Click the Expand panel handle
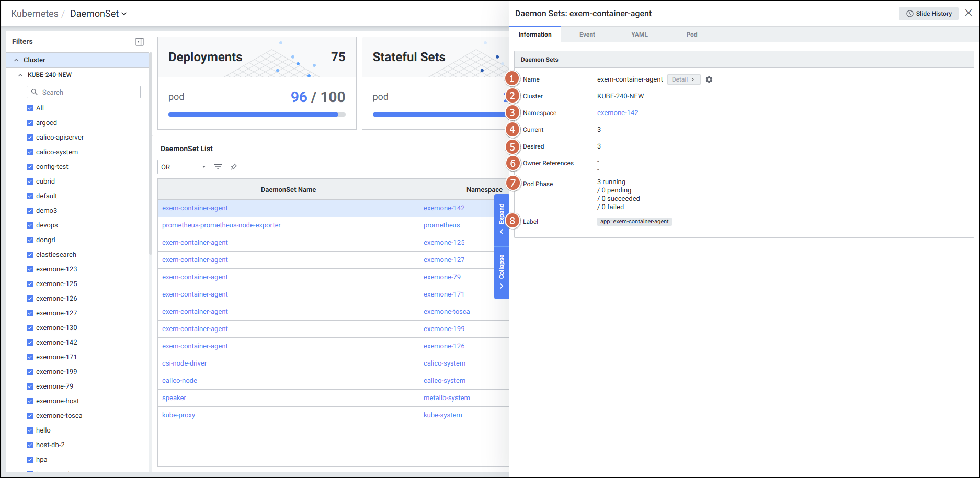980x478 pixels. click(502, 219)
